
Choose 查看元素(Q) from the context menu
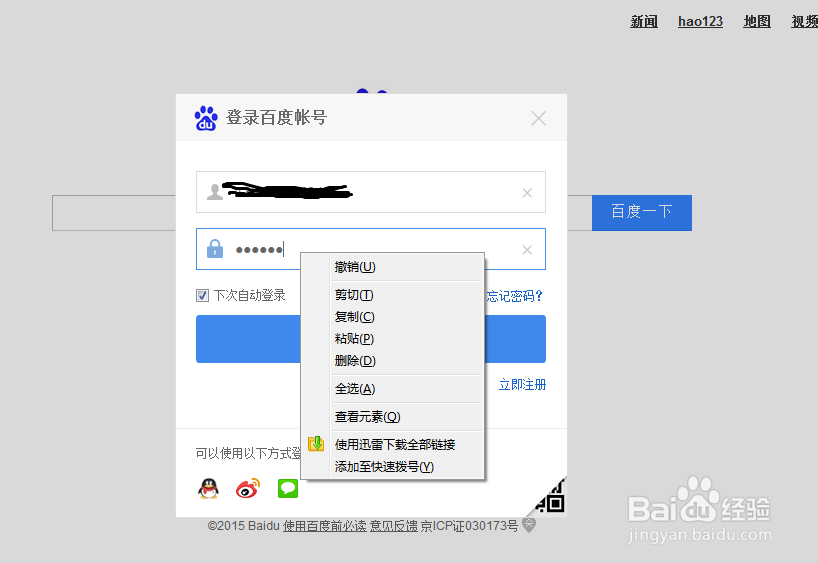(393, 417)
